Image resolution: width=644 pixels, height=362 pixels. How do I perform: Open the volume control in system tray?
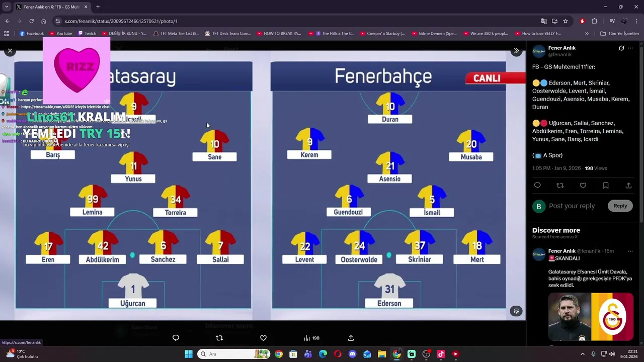point(612,354)
